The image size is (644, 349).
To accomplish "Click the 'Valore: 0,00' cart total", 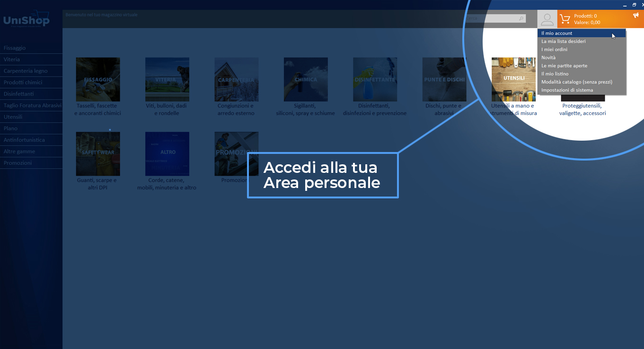I will click(x=587, y=22).
